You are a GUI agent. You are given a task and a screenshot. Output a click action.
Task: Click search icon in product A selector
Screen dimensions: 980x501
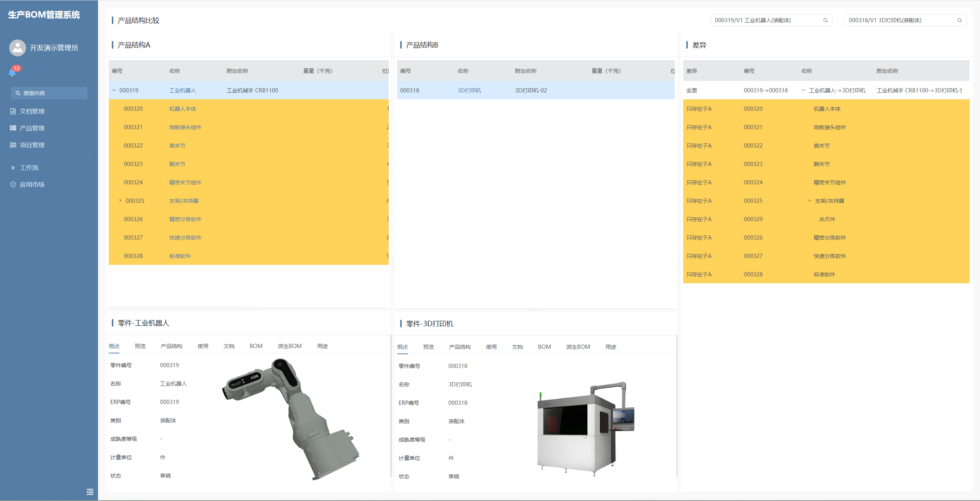click(825, 20)
